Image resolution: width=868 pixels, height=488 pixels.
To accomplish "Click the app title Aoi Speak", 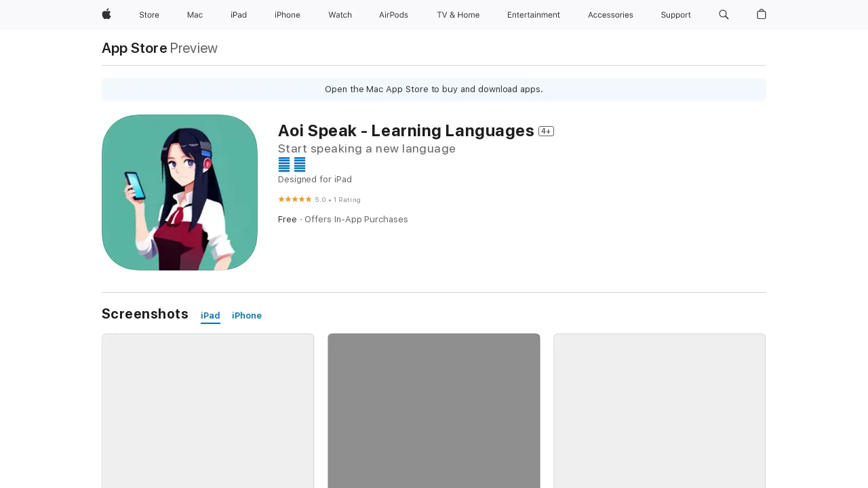I will 406,131.
